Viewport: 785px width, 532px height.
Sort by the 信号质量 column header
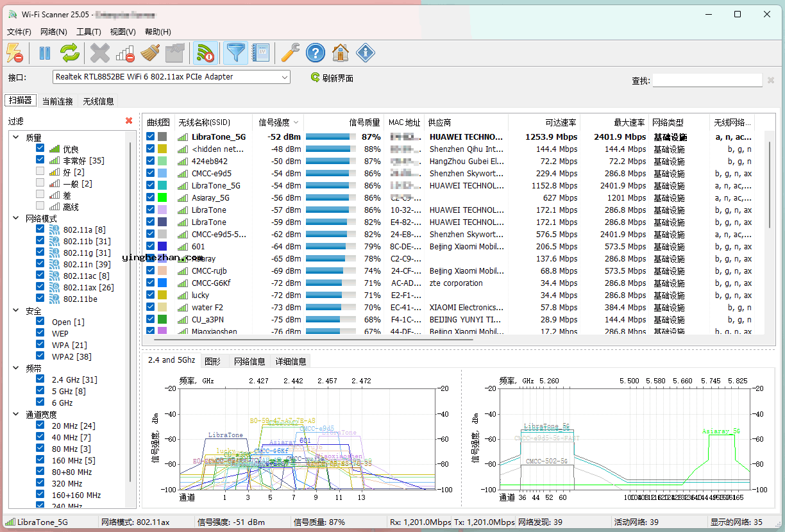click(x=344, y=122)
